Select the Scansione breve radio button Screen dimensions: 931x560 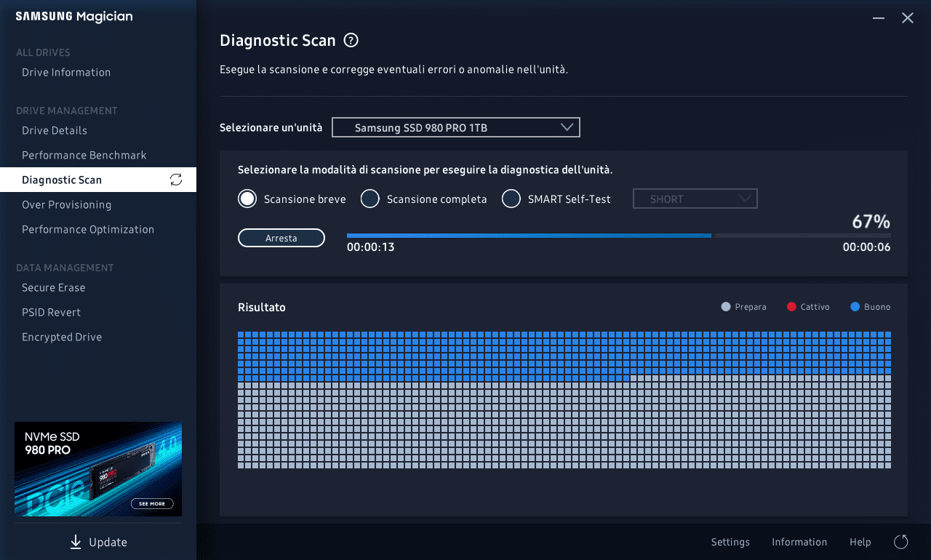click(x=247, y=199)
